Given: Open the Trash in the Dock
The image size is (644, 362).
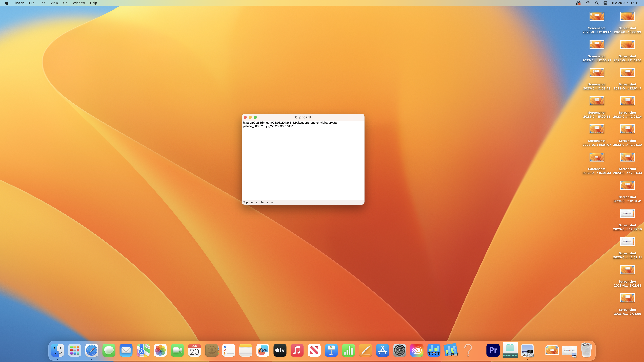Looking at the screenshot, I should pyautogui.click(x=586, y=350).
